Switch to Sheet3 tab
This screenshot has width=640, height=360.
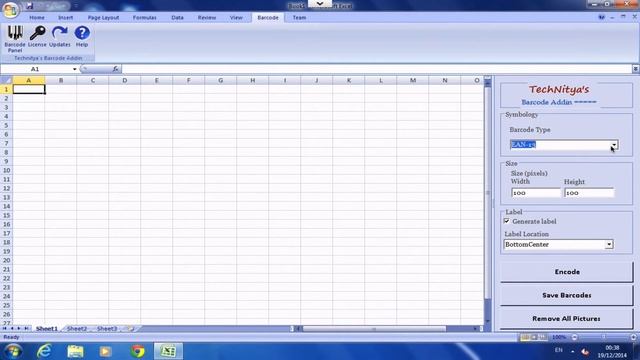tap(107, 329)
